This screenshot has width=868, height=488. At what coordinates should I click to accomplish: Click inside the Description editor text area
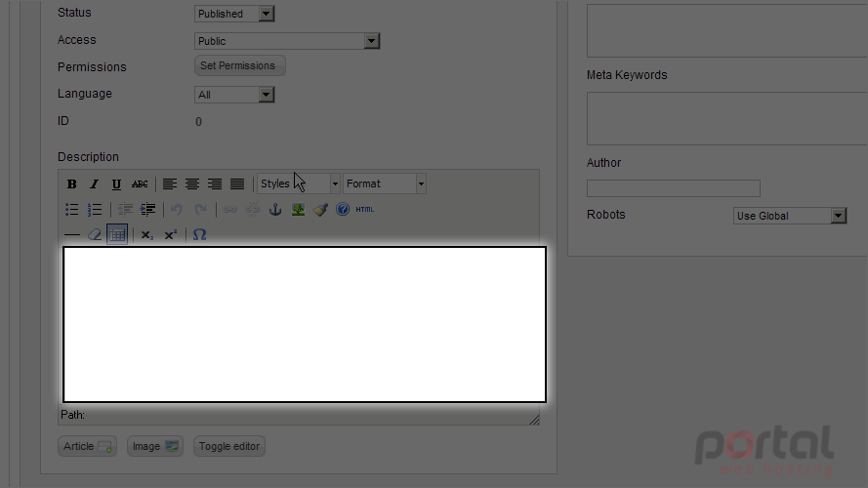305,325
